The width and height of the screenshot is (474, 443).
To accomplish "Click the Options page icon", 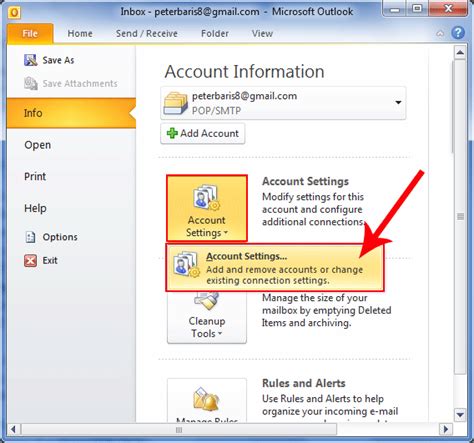I will click(x=30, y=237).
